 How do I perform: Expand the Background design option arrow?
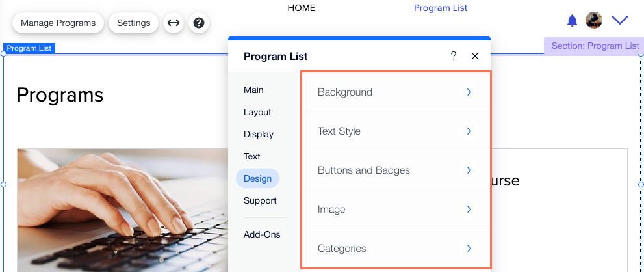point(469,92)
